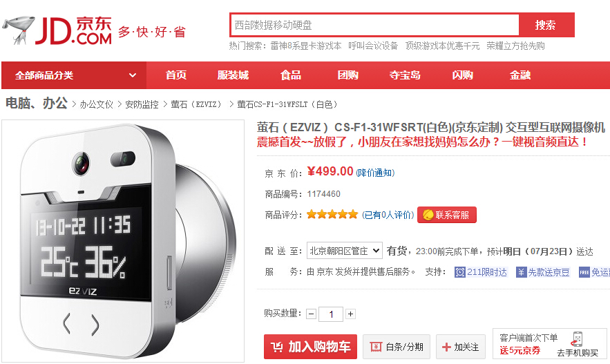Add the product with 加入购物车
Screen dimensions: 610x364
310,347
